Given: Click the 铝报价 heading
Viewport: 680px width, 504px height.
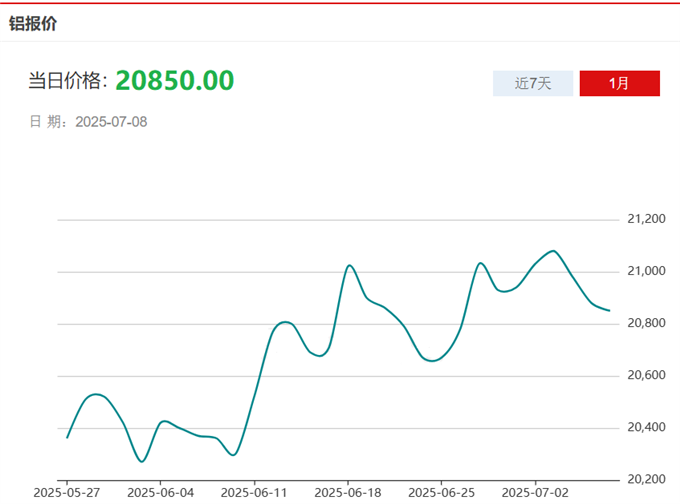Looking at the screenshot, I should (x=33, y=23).
